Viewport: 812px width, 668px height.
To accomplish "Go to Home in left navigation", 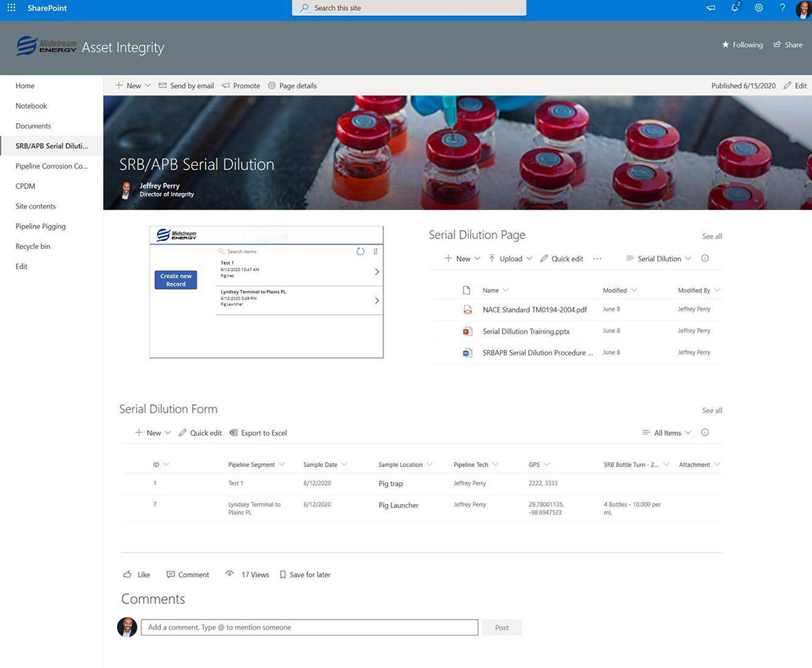I will tap(25, 86).
